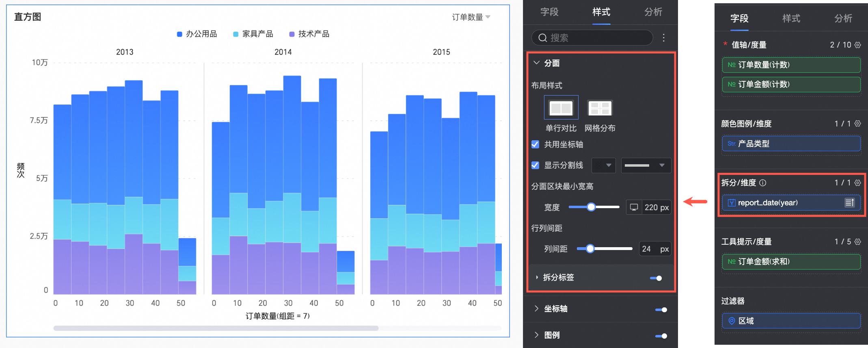Open the divider line color dropdown
The height and width of the screenshot is (348, 868).
point(604,165)
